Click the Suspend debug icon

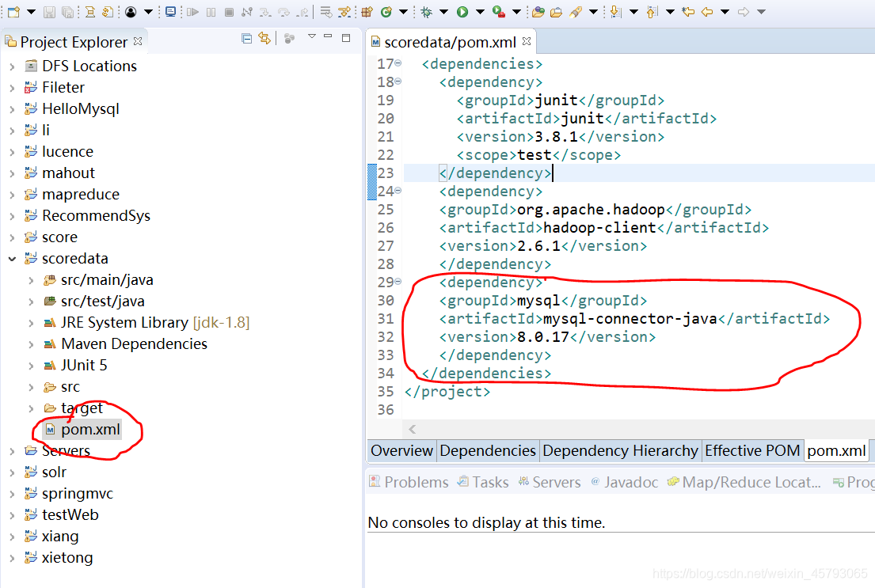tap(211, 12)
